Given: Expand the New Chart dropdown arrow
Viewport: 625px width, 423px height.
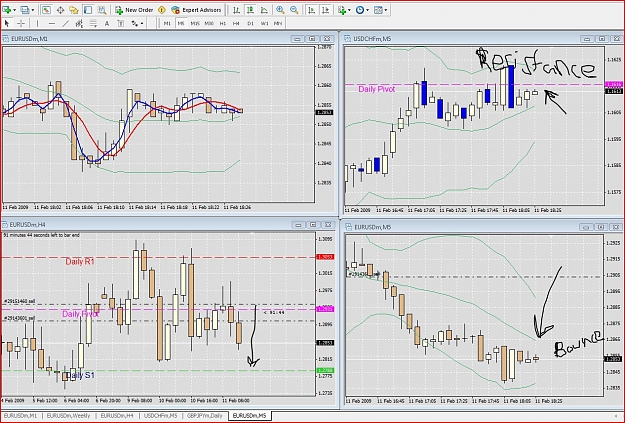Looking at the screenshot, I should coord(14,10).
